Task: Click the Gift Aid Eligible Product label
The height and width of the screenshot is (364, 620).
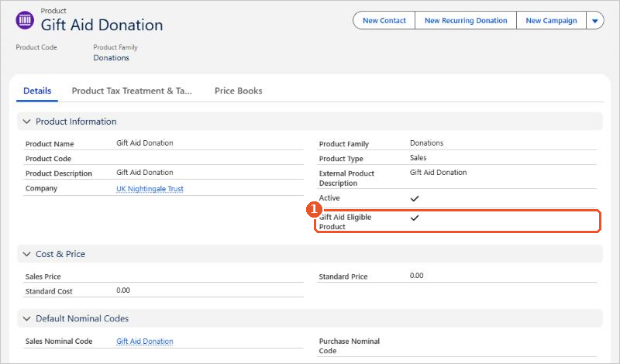Action: [345, 221]
